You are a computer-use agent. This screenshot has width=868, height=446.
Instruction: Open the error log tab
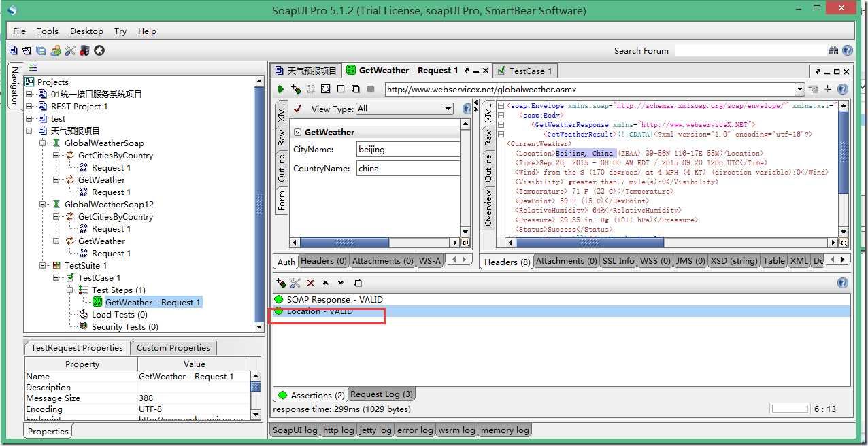(x=416, y=430)
